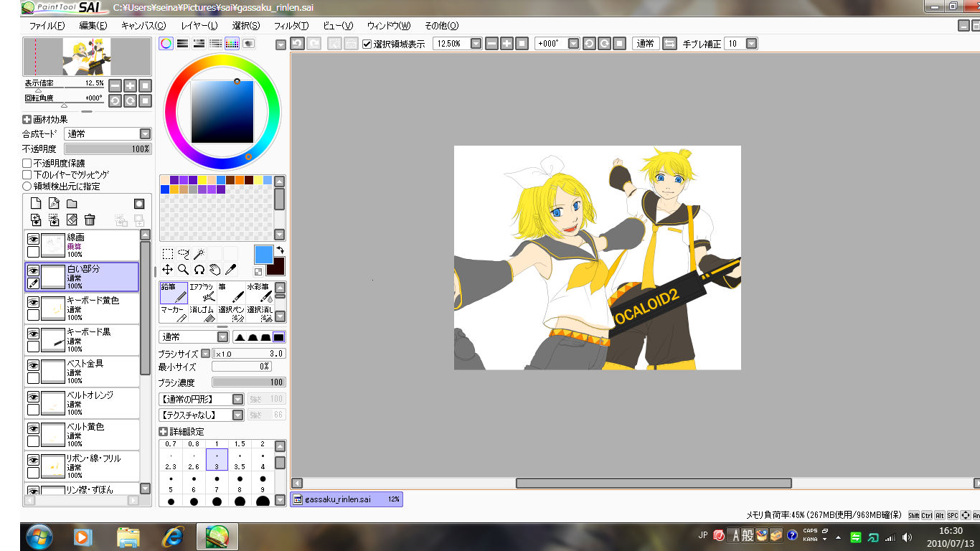Choose the エアブラシ airbrush tool
The height and width of the screenshot is (551, 980).
(203, 292)
